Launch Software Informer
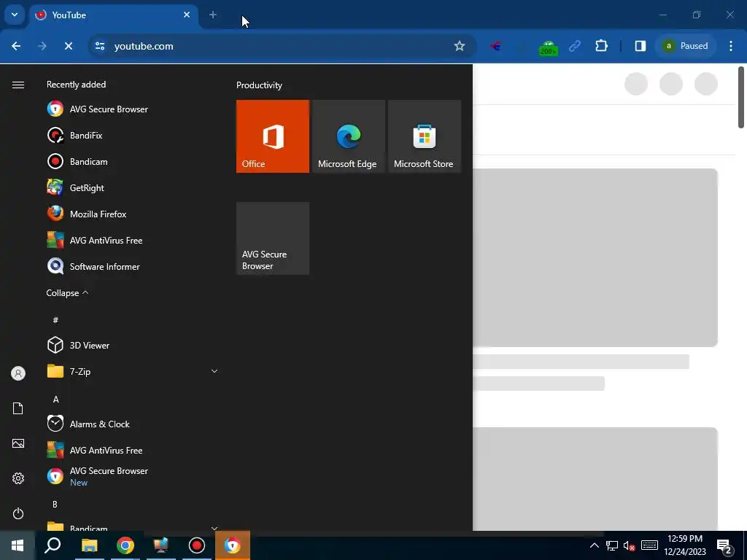 (x=133, y=266)
